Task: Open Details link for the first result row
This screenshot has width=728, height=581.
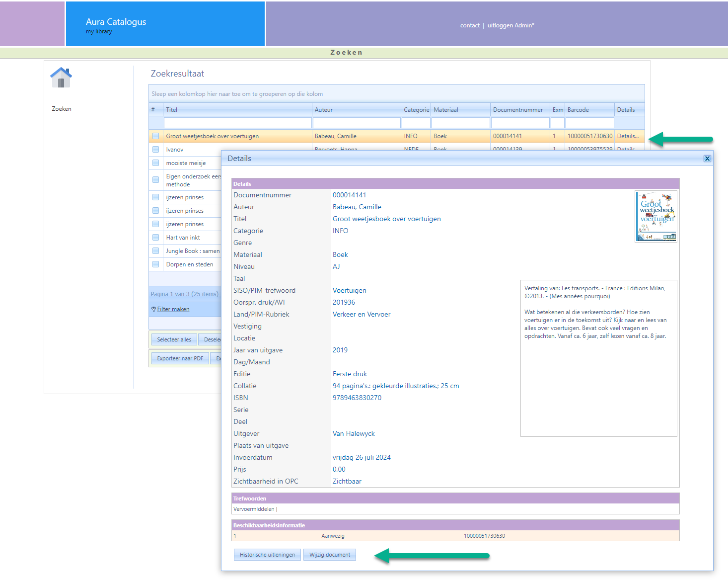Action: pyautogui.click(x=628, y=136)
